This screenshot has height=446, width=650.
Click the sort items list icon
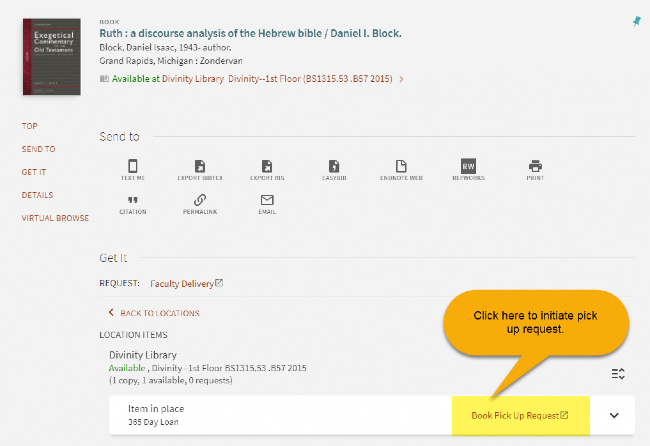[618, 374]
